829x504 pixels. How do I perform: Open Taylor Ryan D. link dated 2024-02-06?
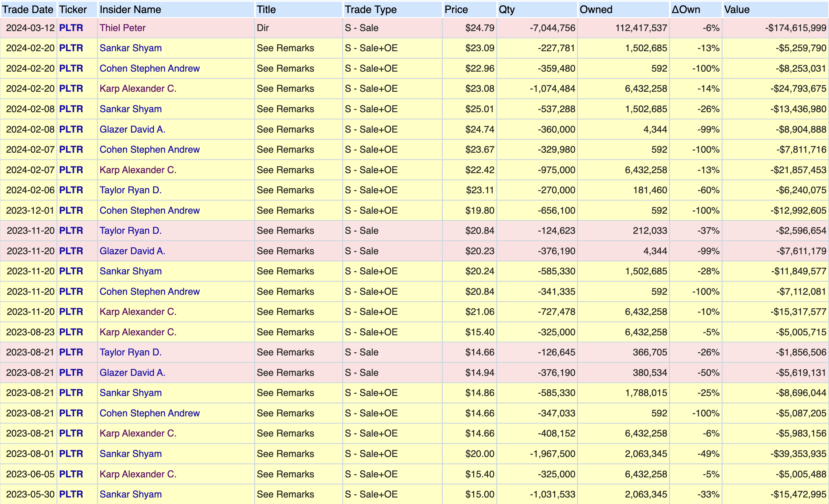tap(131, 190)
